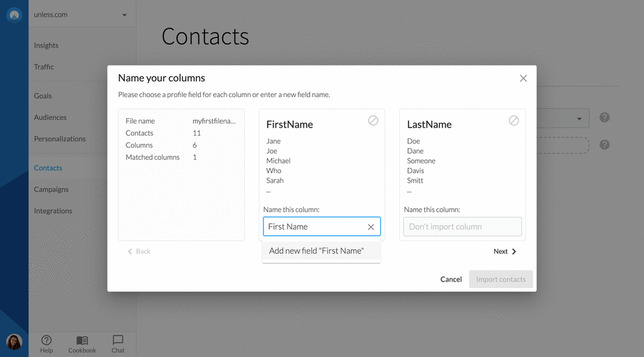Click the lower question mark help icon

[604, 144]
